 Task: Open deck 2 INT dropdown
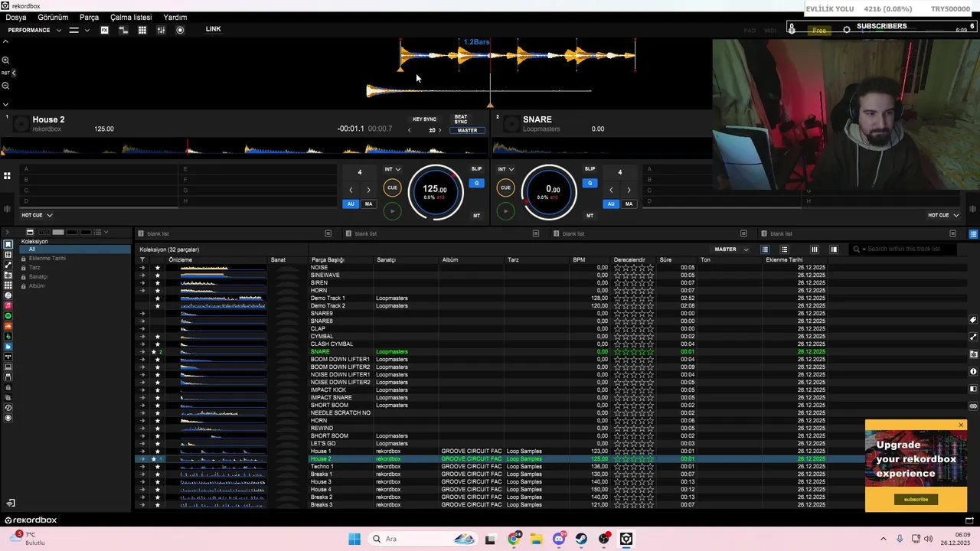[x=506, y=169]
